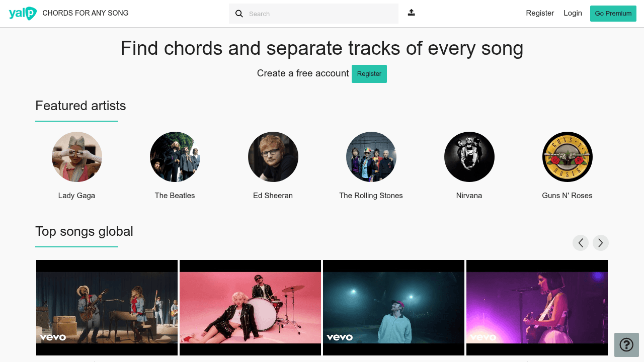The height and width of the screenshot is (362, 644).
Task: Open the upload file icon
Action: [412, 13]
